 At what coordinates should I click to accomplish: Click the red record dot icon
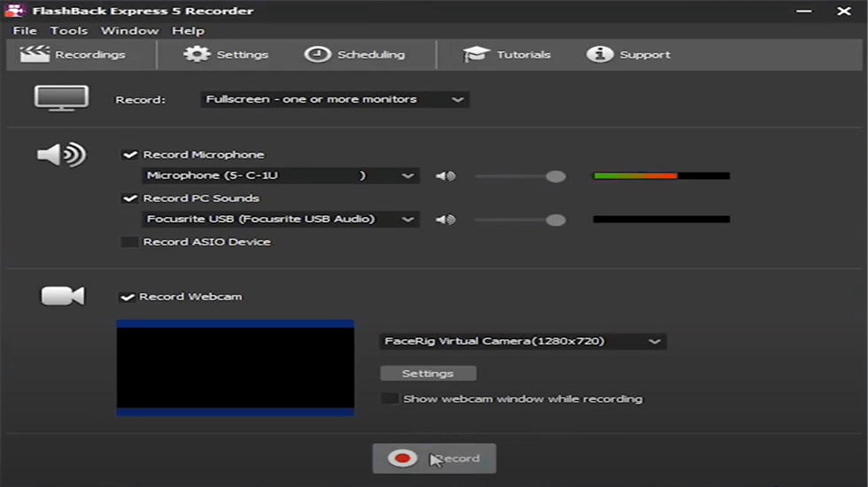pyautogui.click(x=402, y=459)
